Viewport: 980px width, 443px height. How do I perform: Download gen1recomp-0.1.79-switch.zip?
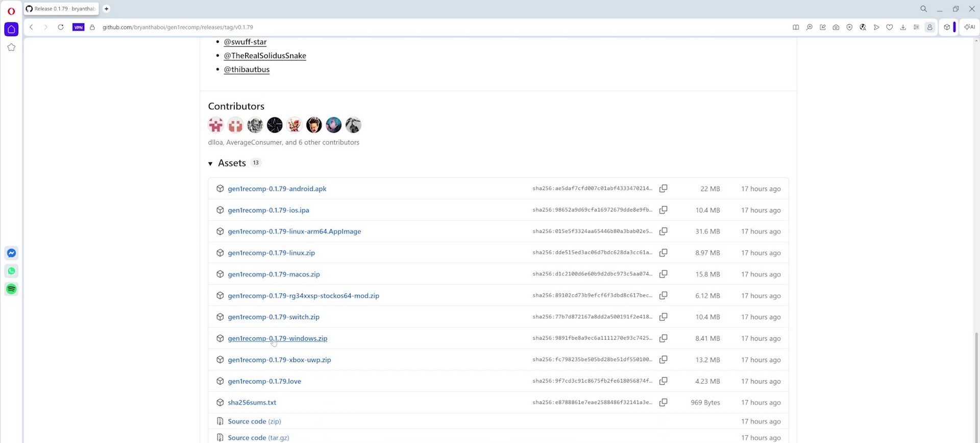click(x=274, y=317)
